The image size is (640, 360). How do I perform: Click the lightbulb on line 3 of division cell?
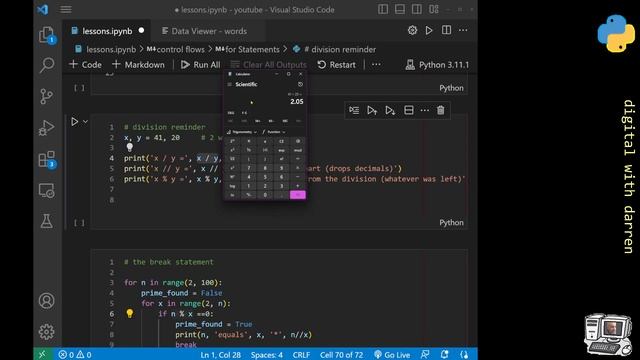point(129,147)
